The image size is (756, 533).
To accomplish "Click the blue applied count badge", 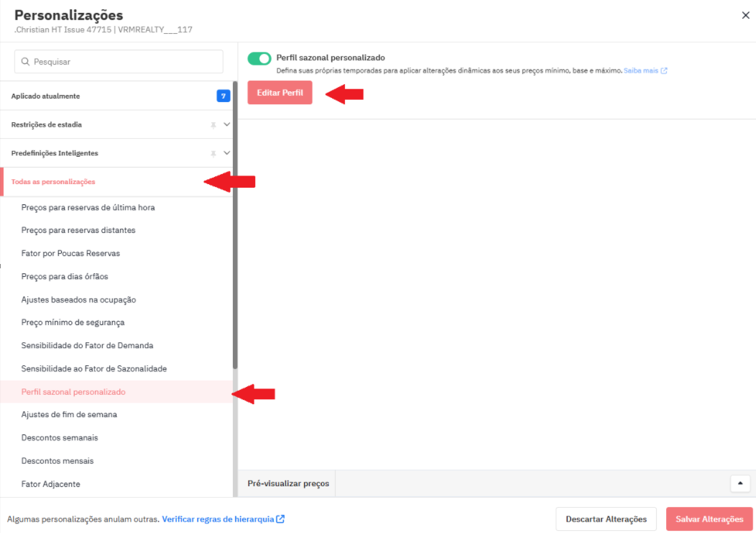I will point(223,96).
